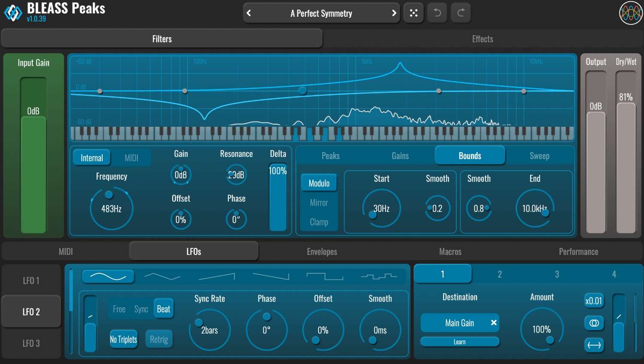Click the redo arrow icon
The image size is (644, 364).
tap(460, 12)
